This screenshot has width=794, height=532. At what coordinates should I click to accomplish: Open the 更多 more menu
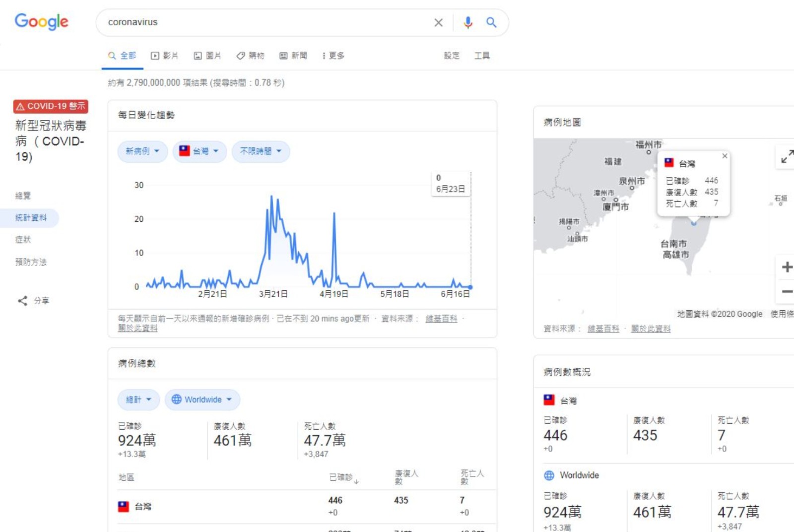[333, 56]
